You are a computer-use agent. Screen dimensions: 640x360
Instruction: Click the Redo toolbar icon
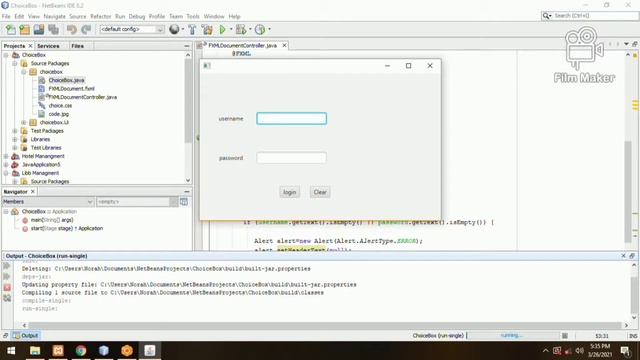[86, 29]
